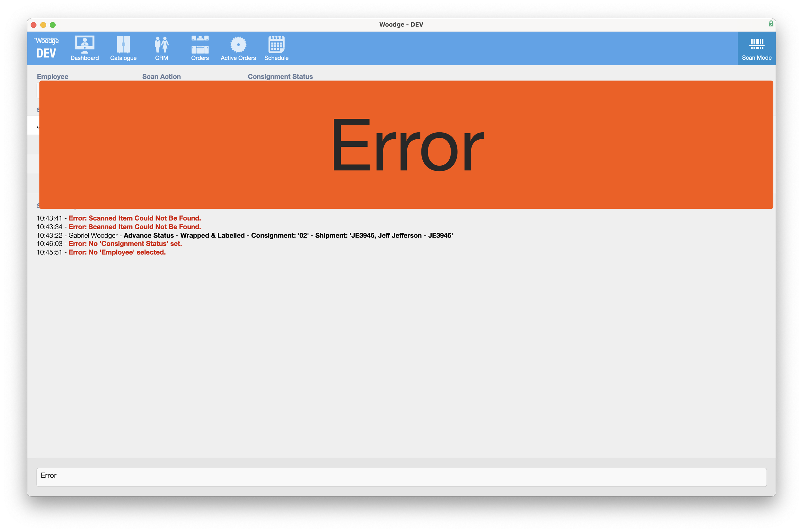Click the Woodge DEV logo
Image resolution: width=803 pixels, height=532 pixels.
[x=47, y=48]
